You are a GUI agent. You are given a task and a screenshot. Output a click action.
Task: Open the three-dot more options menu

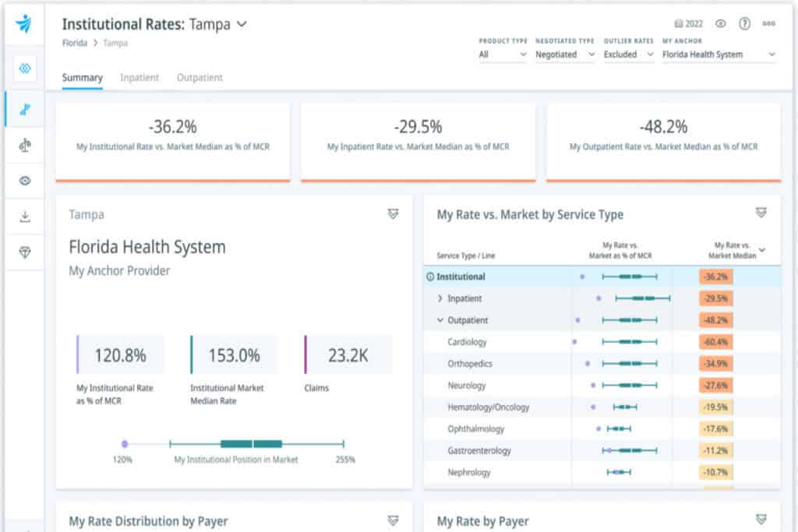click(x=769, y=24)
